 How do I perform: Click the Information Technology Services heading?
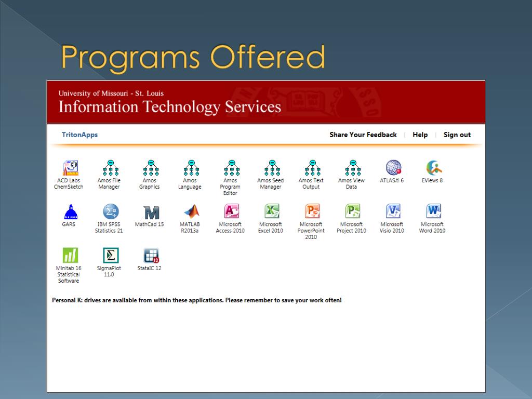coord(170,107)
